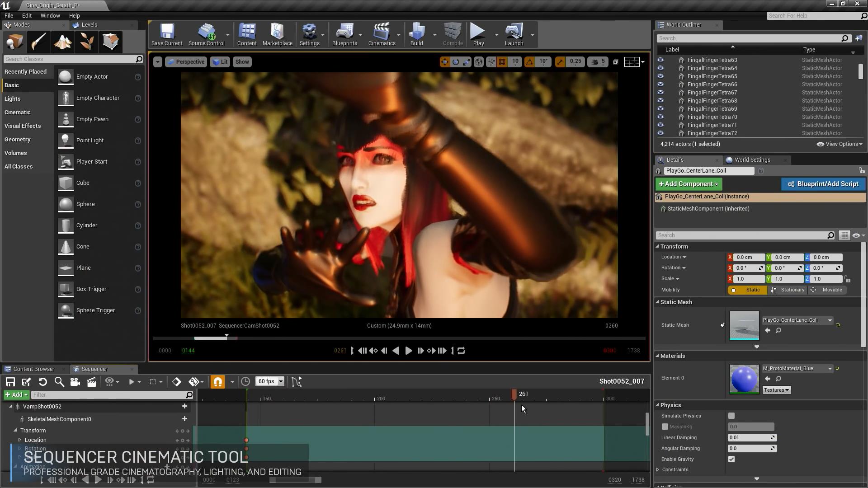Viewport: 868px width, 488px height.
Task: Open the 60 fps frame rate dropdown
Action: coord(269,381)
